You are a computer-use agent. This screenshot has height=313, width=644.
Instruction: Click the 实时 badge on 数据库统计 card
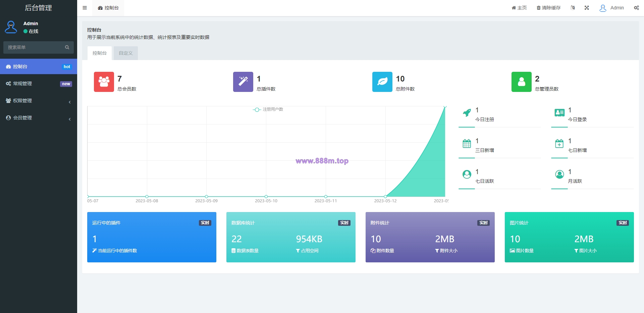coord(344,223)
